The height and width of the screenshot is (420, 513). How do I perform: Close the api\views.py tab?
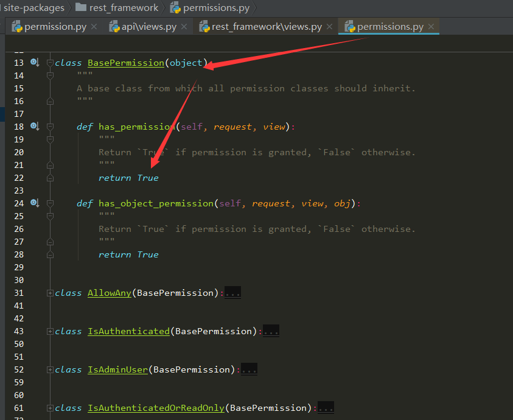pyautogui.click(x=184, y=27)
